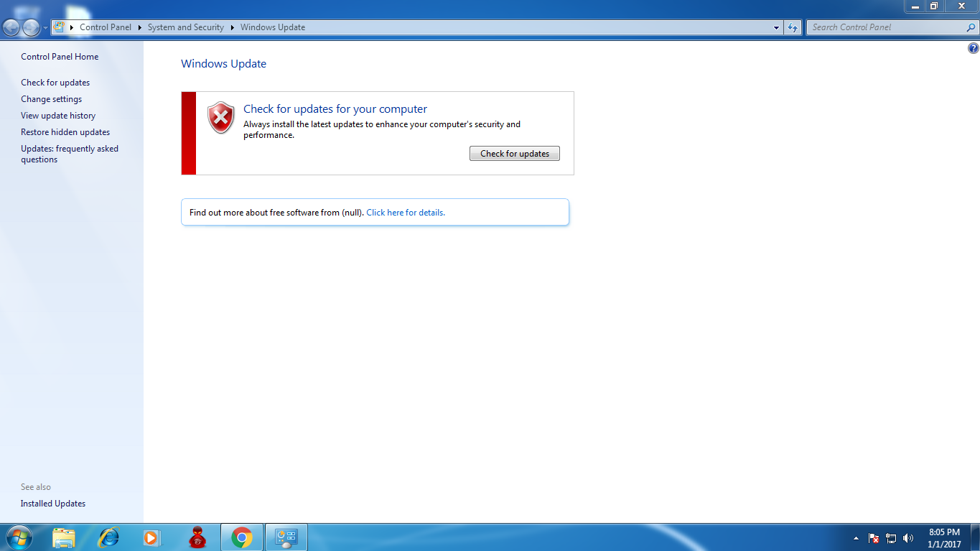Screen dimensions: 980x551
Task: Open Windows Explorer from the taskbar
Action: [x=64, y=537]
